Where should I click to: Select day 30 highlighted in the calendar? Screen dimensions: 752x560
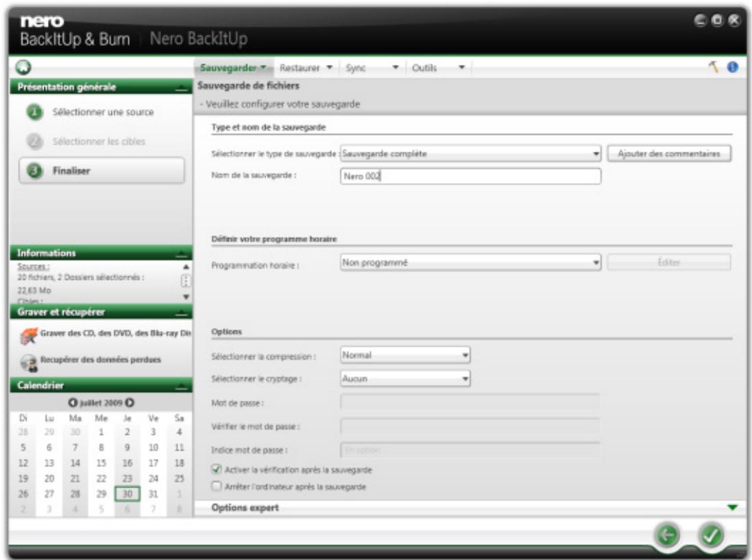tap(127, 494)
